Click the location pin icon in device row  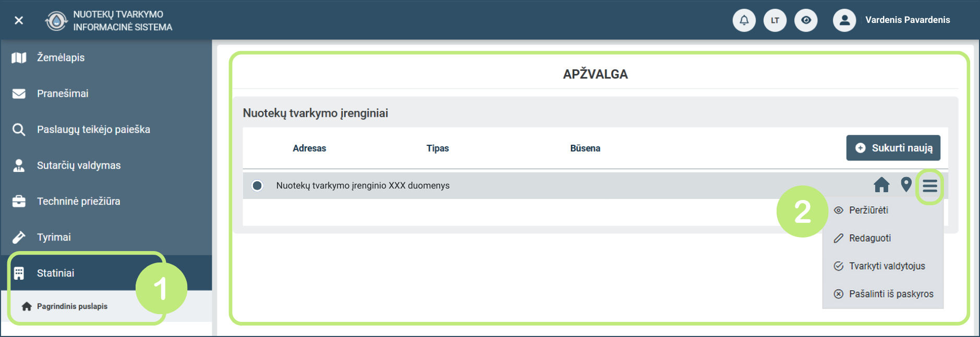click(x=906, y=184)
